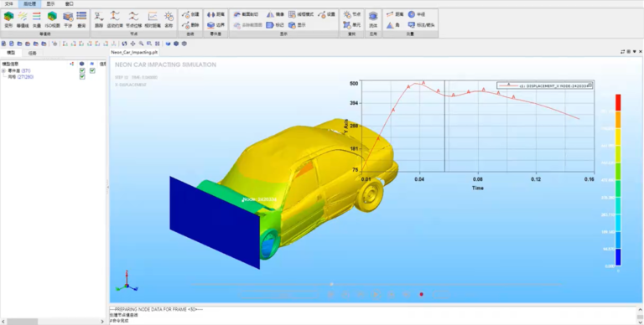The width and height of the screenshot is (644, 325).
Task: Click the red record button in the playback bar
Action: point(422,294)
